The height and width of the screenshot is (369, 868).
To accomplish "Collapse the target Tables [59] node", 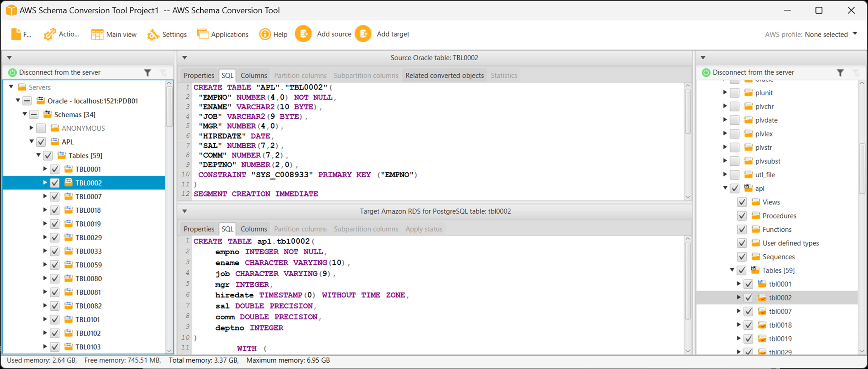I will point(732,270).
